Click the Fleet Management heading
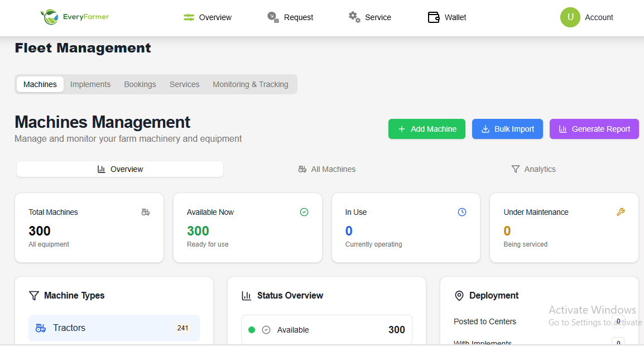The image size is (644, 346). (x=83, y=48)
